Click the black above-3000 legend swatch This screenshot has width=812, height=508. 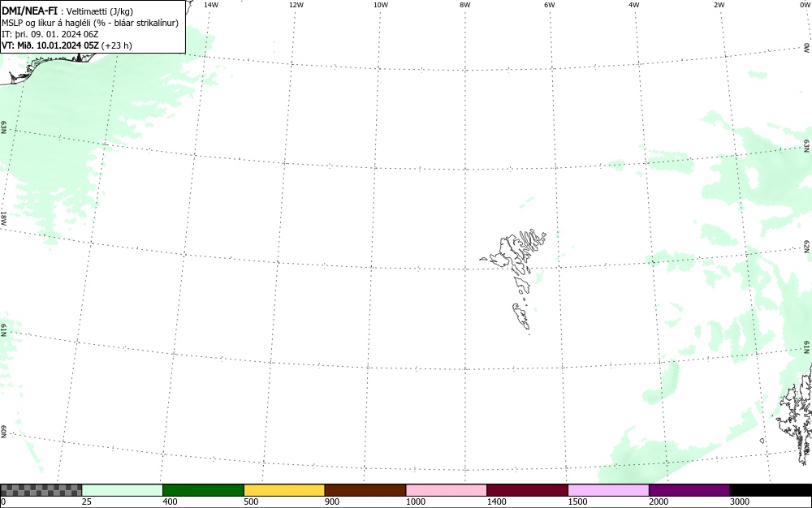click(x=771, y=490)
